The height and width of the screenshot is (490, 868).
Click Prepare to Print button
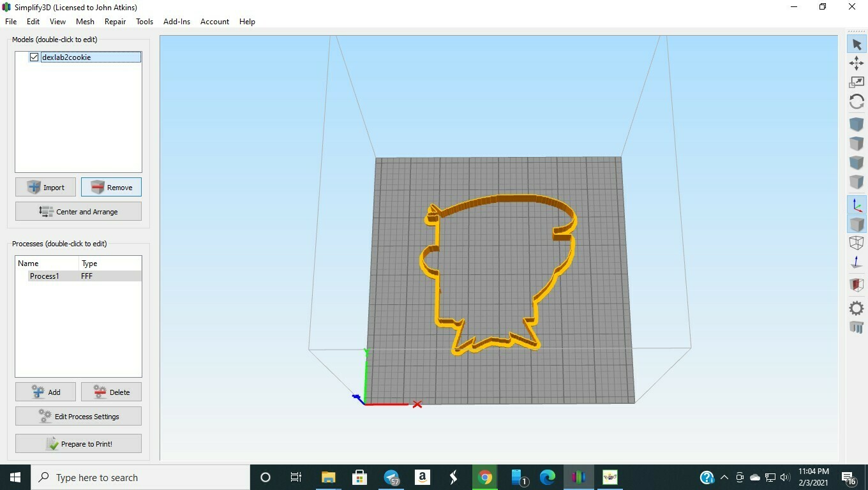pyautogui.click(x=78, y=443)
